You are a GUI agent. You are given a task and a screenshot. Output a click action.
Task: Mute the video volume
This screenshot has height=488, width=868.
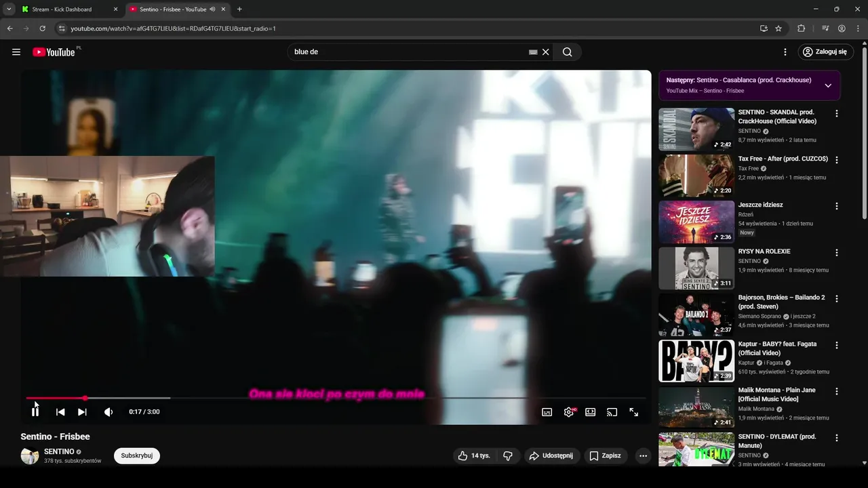pos(108,411)
